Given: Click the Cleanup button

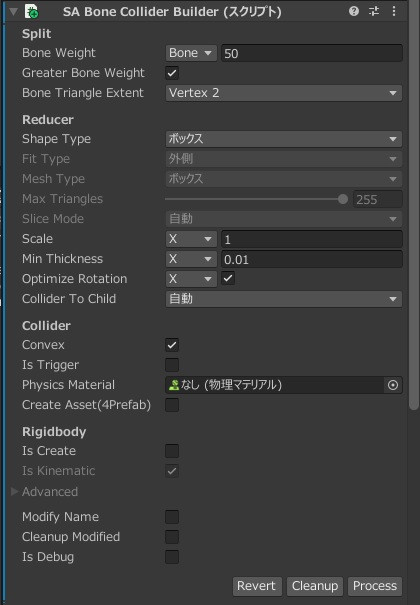Looking at the screenshot, I should click(x=315, y=586).
